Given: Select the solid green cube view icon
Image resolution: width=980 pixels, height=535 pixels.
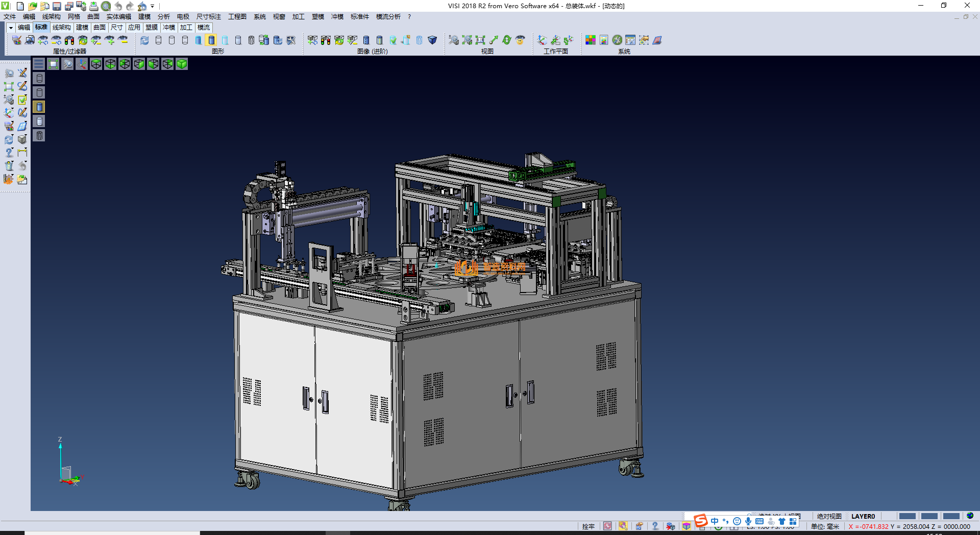Looking at the screenshot, I should point(182,64).
